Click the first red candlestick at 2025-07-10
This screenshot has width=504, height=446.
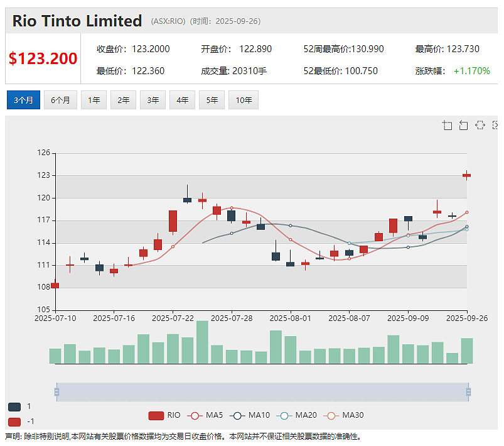click(55, 285)
